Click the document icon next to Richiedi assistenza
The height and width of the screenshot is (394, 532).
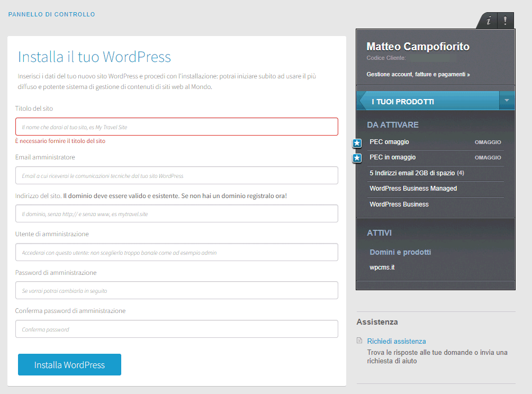click(359, 341)
